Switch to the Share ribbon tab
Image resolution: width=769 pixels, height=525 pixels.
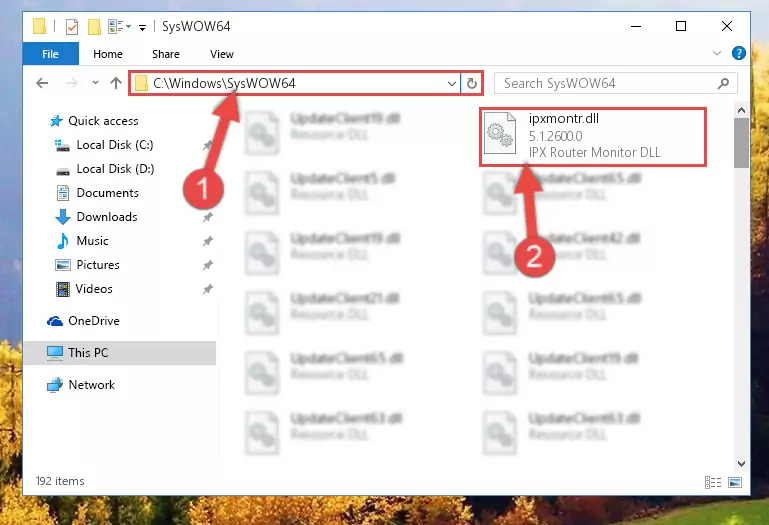(x=166, y=54)
